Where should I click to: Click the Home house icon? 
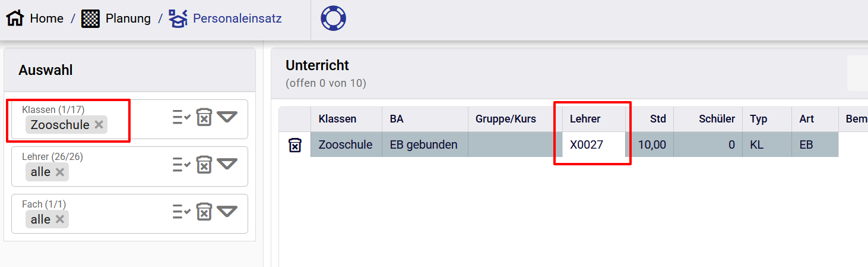[x=15, y=18]
